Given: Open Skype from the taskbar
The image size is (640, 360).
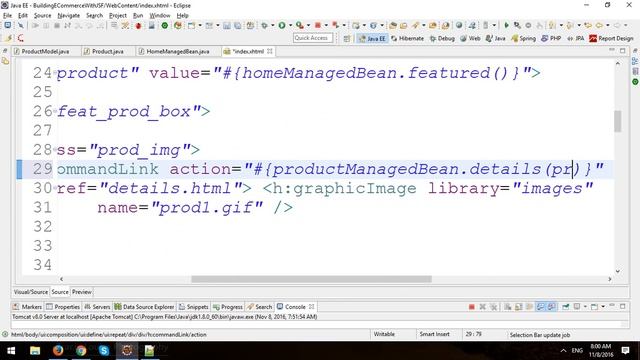Looking at the screenshot, I should pos(104,350).
